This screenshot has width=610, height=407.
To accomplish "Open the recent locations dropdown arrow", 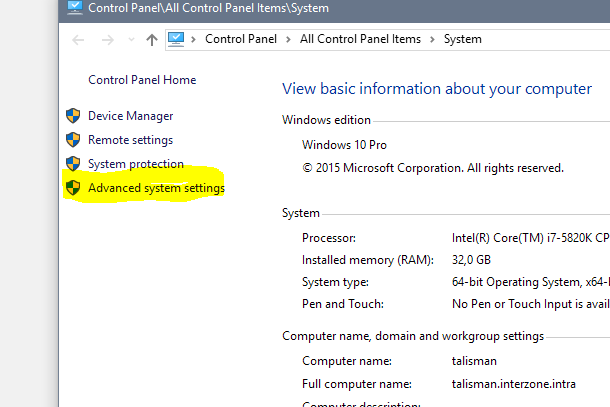I will pyautogui.click(x=131, y=39).
